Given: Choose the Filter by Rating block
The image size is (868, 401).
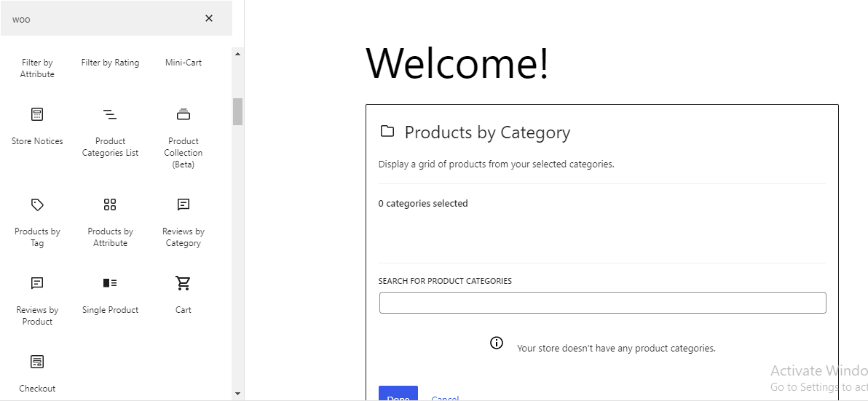Looking at the screenshot, I should click(110, 63).
